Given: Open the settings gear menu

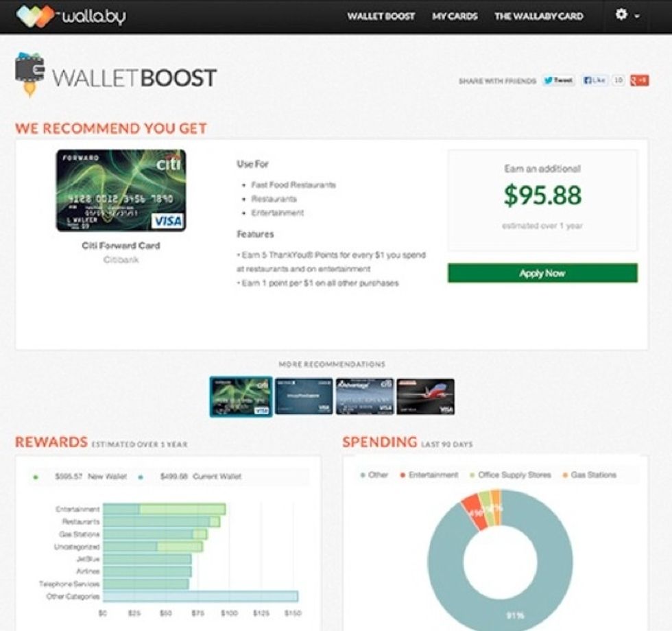Looking at the screenshot, I should tap(621, 14).
